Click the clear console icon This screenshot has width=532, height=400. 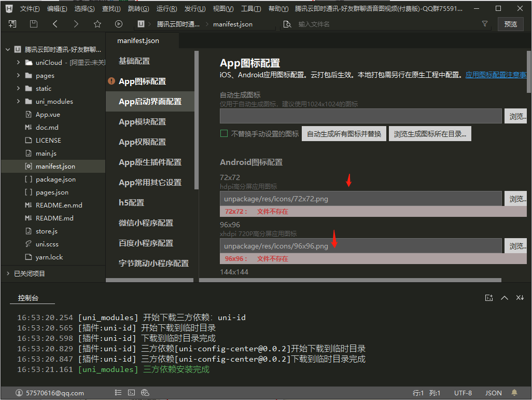pos(520,298)
